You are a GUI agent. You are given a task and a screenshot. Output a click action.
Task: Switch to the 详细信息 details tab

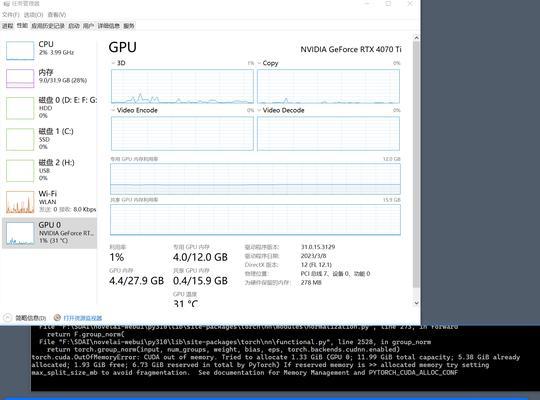coord(108,26)
